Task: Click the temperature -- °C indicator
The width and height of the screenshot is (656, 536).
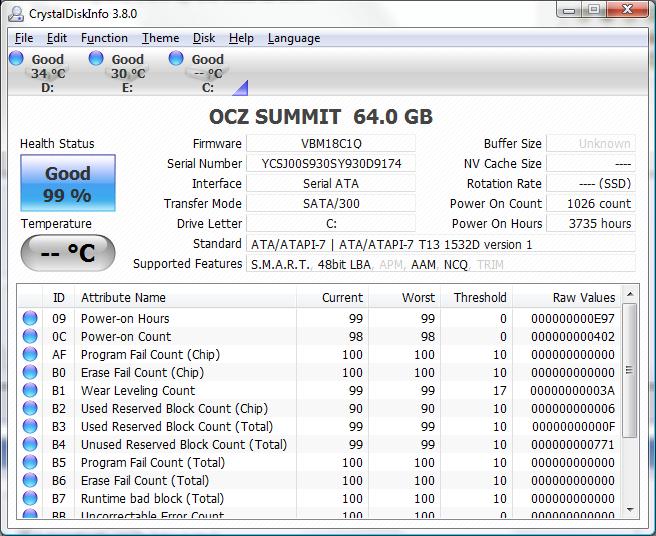Action: (x=68, y=253)
